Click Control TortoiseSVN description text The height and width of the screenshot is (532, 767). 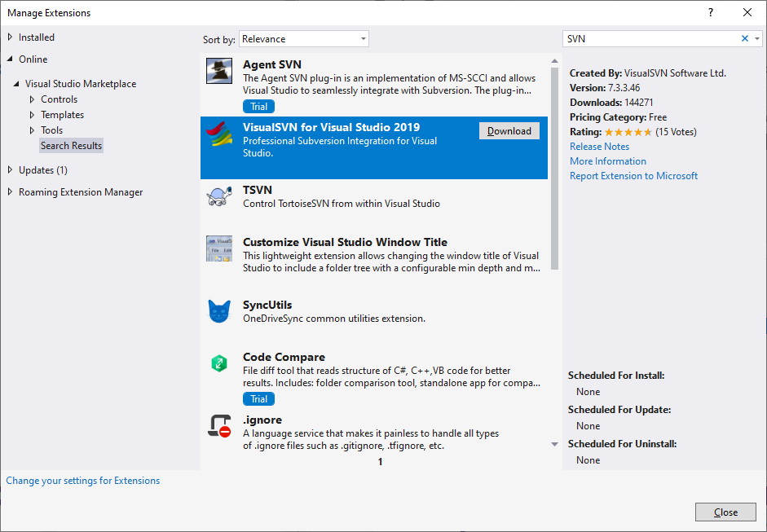[342, 204]
